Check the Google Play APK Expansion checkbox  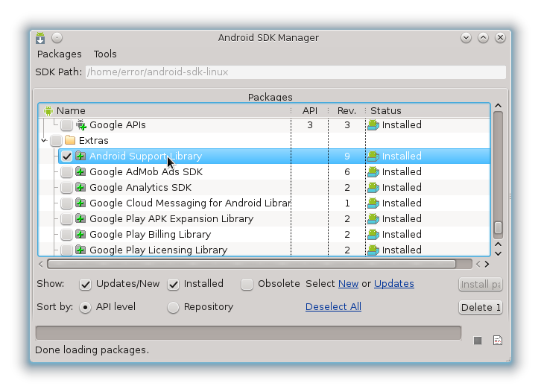point(66,218)
